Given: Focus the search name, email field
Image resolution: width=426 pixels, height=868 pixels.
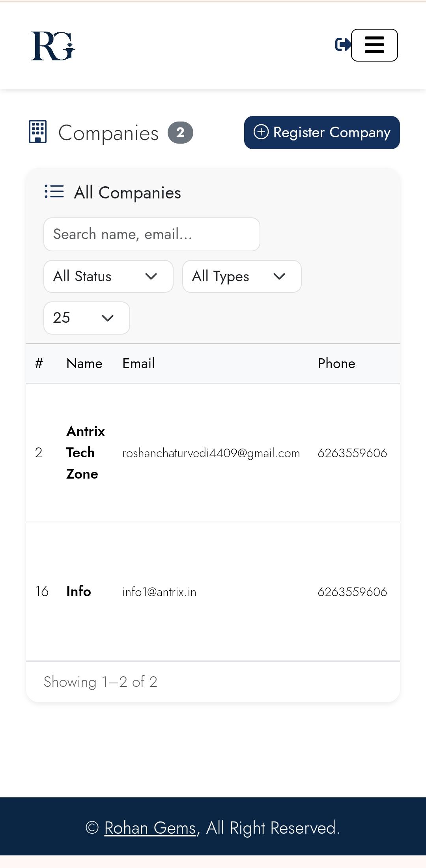Looking at the screenshot, I should coord(152,234).
